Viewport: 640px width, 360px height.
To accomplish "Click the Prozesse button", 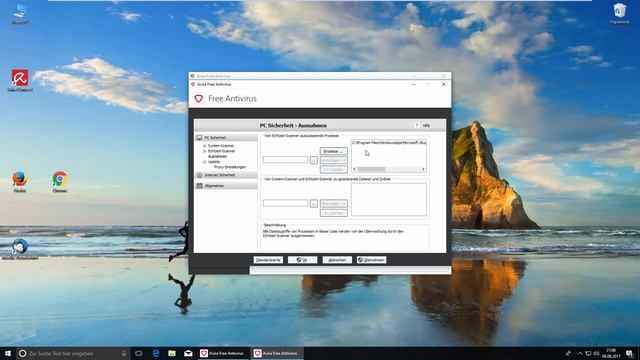I will point(333,151).
